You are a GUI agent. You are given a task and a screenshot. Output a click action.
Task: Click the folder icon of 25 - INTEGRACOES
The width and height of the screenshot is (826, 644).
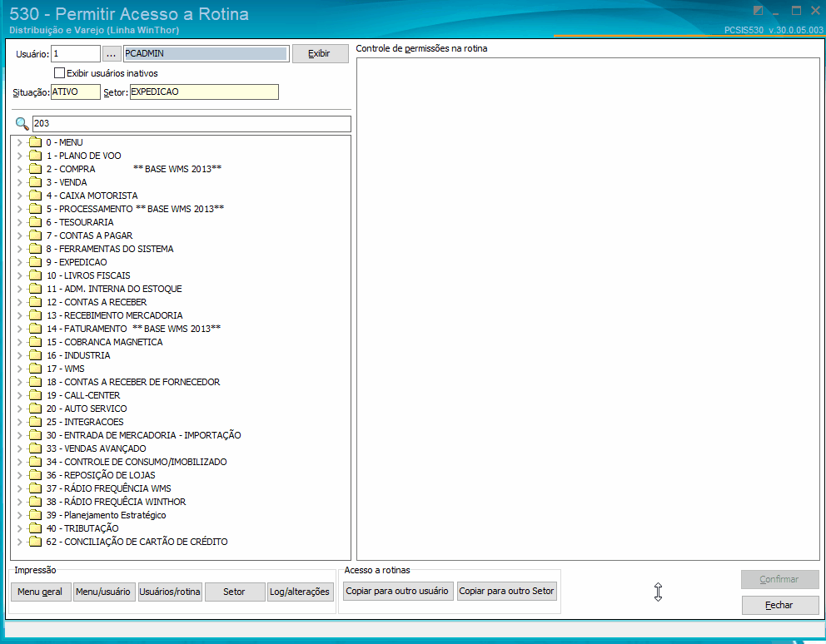click(35, 422)
